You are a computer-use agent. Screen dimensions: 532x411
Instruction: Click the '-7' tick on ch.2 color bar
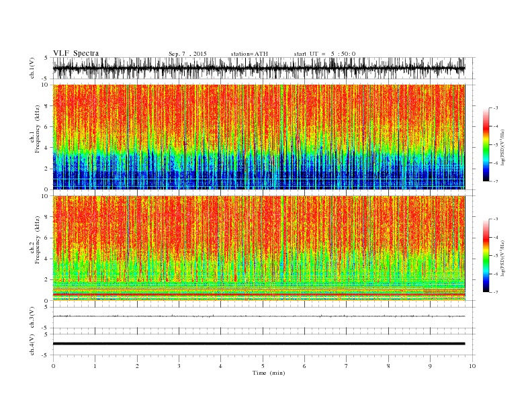[x=496, y=292]
